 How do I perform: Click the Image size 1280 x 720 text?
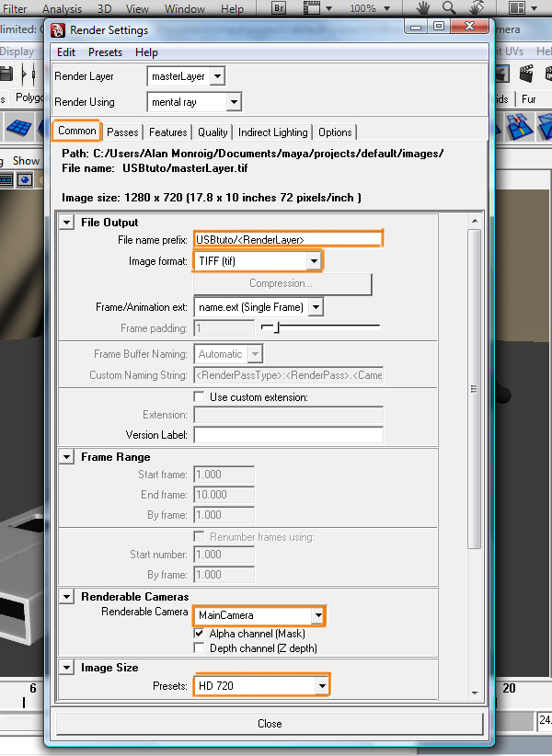point(212,198)
